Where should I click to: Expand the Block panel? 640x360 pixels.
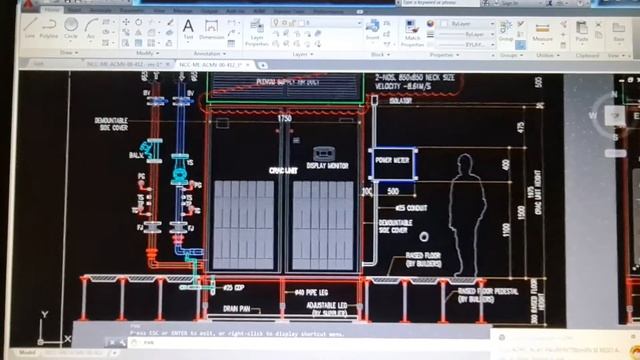(380, 54)
